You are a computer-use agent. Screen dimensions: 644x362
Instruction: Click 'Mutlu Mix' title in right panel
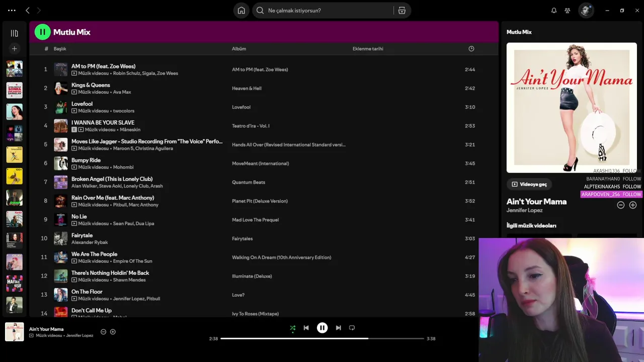[519, 32]
